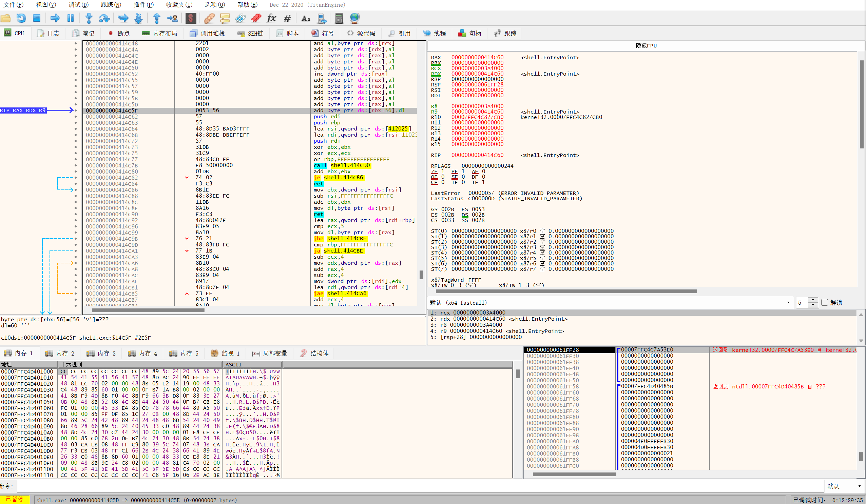866x504 pixels.
Task: Open the Labels tag icon
Action: (240, 18)
